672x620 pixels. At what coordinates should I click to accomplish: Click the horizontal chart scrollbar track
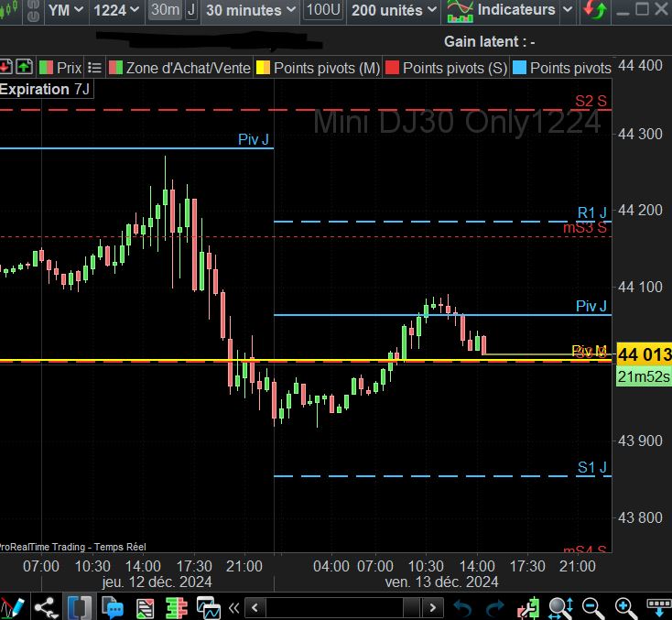(343, 607)
